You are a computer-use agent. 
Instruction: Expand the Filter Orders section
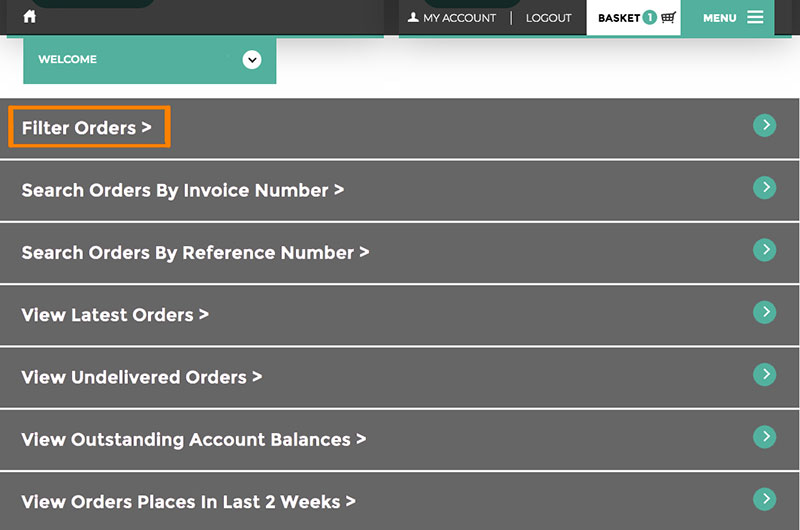click(87, 128)
